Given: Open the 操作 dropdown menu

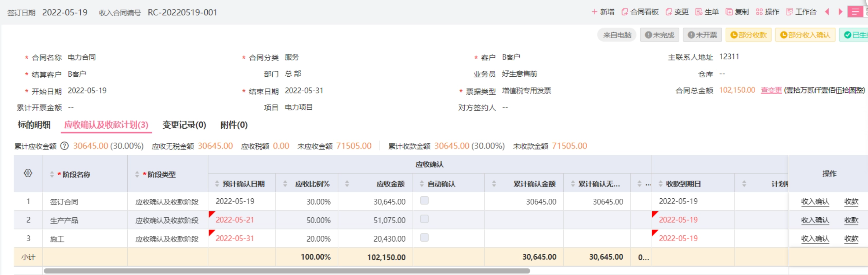Looking at the screenshot, I should point(767,12).
